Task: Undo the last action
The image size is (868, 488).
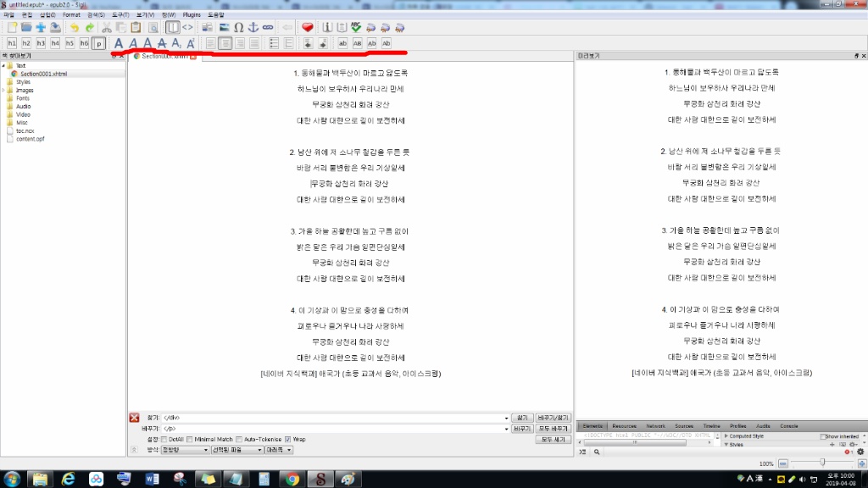Action: 75,27
